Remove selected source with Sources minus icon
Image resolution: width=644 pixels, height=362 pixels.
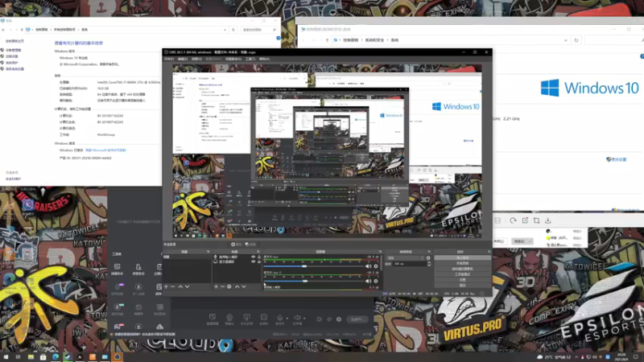point(223,286)
